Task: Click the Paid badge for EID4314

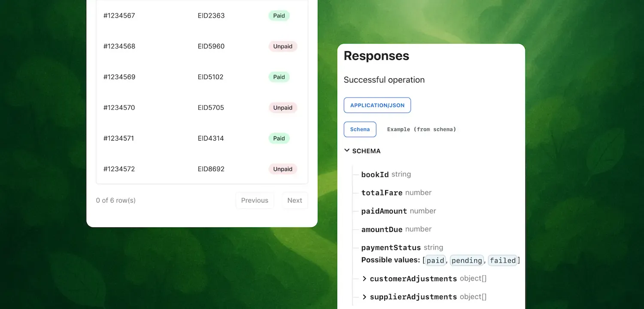Action: 279,138
